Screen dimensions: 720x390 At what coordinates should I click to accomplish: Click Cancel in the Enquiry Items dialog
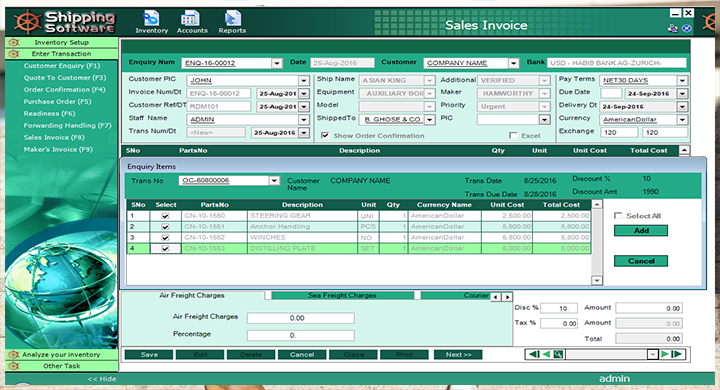pos(641,261)
